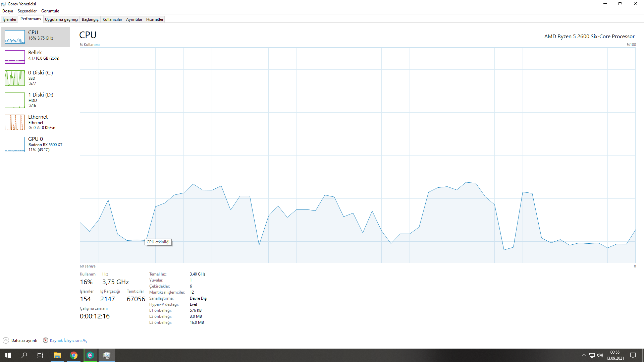Open File Explorer from taskbar
The image size is (644, 362).
[x=57, y=355]
